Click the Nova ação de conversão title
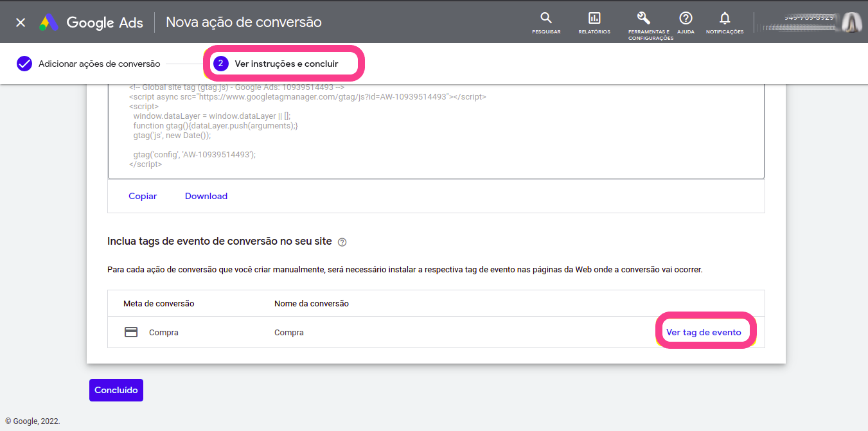Viewport: 868px width, 431px height. coord(244,22)
